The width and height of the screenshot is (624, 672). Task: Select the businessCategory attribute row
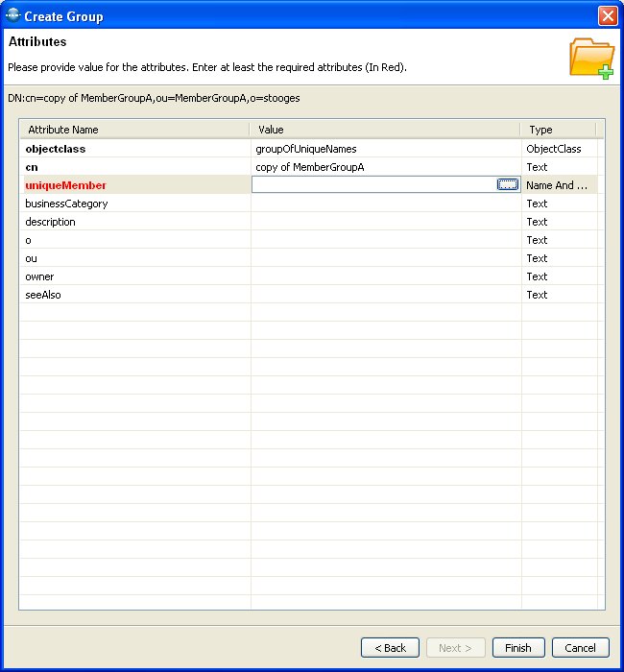click(66, 204)
